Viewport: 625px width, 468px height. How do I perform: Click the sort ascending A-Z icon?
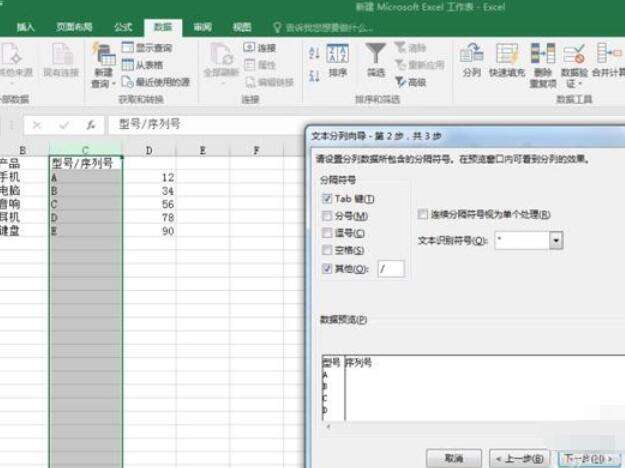click(x=314, y=53)
